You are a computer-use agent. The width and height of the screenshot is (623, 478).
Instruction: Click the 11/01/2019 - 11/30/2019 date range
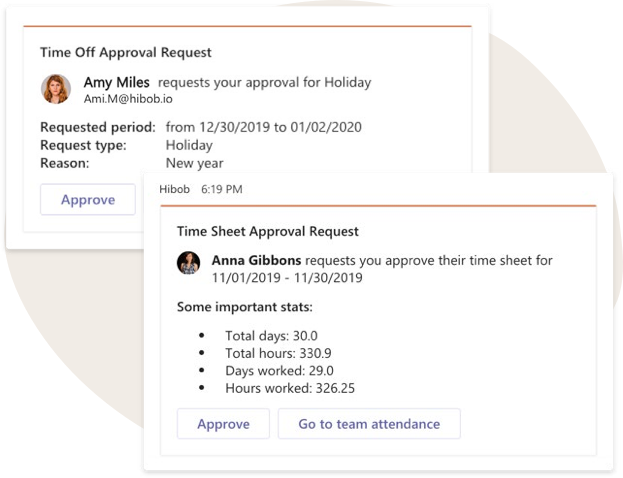coord(287,278)
